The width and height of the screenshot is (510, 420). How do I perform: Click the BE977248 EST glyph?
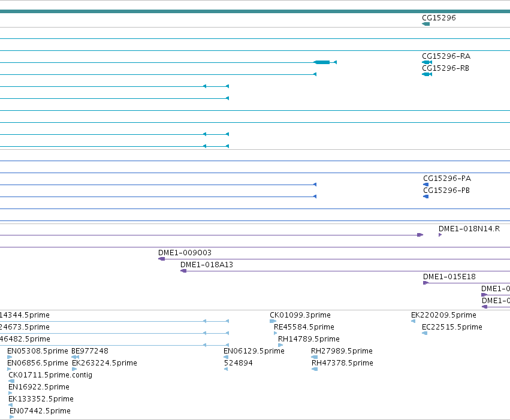75,358
